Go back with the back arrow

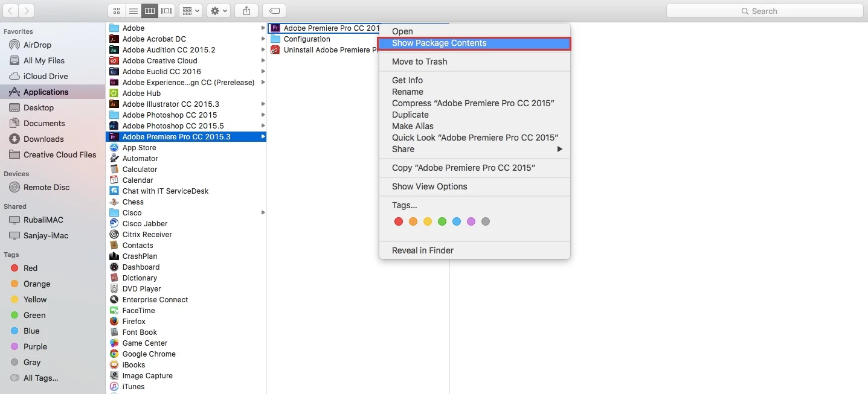pos(11,11)
